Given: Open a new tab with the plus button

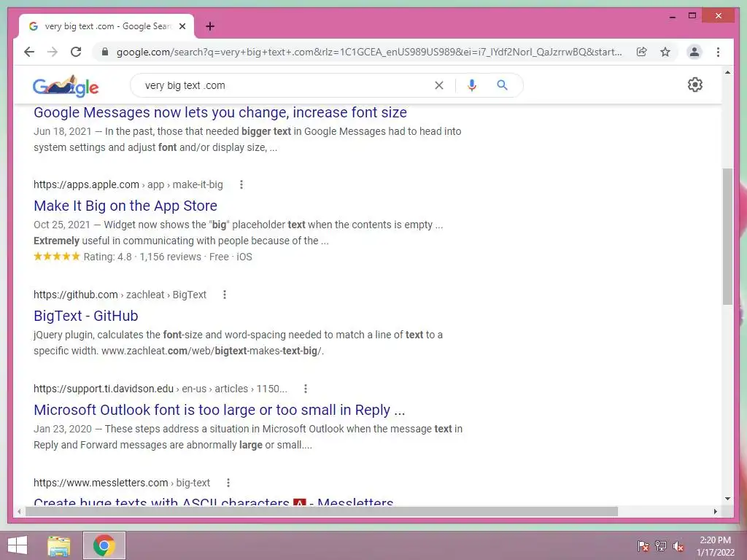Looking at the screenshot, I should (210, 26).
